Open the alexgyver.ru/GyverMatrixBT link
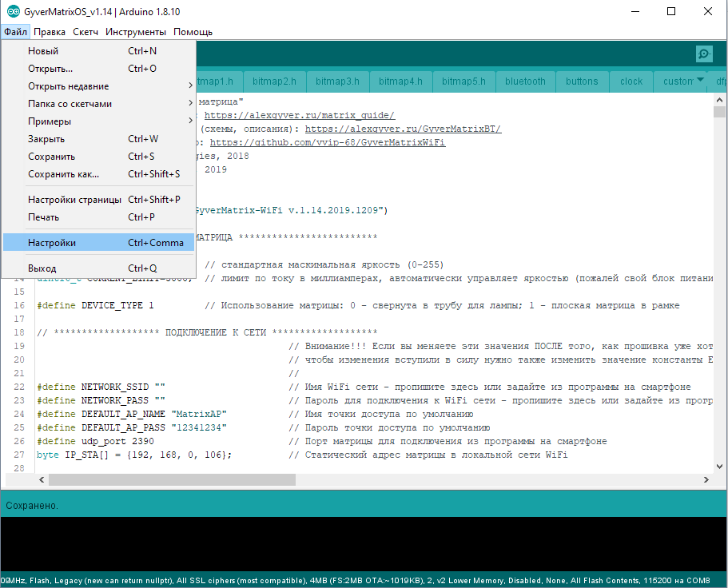 click(x=403, y=129)
